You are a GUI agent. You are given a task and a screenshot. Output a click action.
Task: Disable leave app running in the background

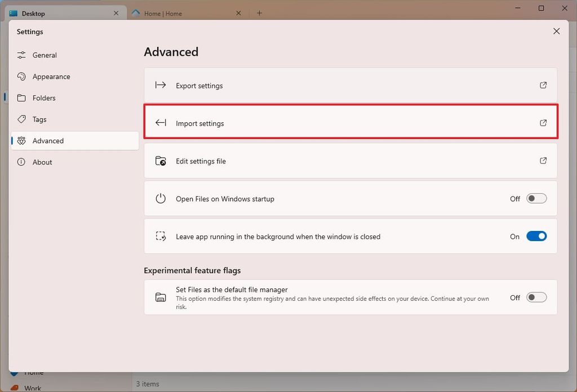click(536, 236)
